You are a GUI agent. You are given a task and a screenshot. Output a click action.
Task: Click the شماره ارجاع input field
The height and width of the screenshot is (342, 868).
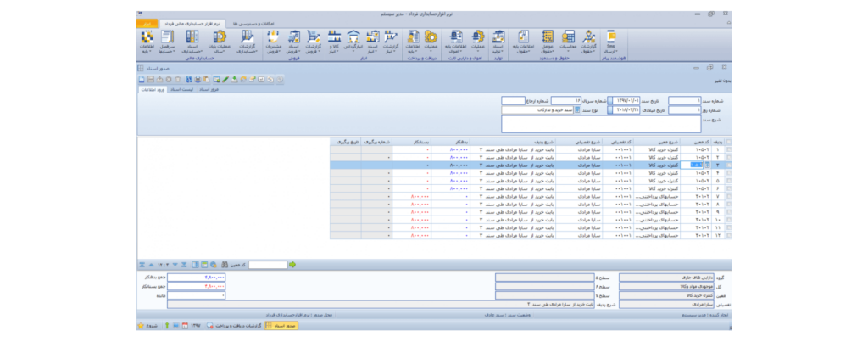(513, 101)
